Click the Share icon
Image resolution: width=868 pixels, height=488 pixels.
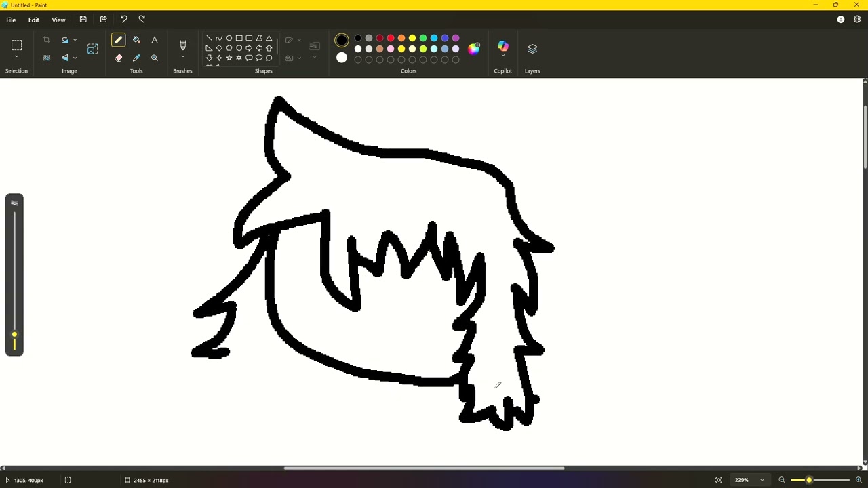pos(104,20)
